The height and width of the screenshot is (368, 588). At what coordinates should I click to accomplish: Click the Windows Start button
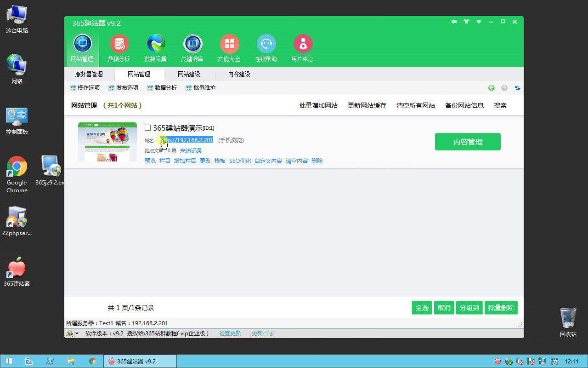[x=9, y=361]
